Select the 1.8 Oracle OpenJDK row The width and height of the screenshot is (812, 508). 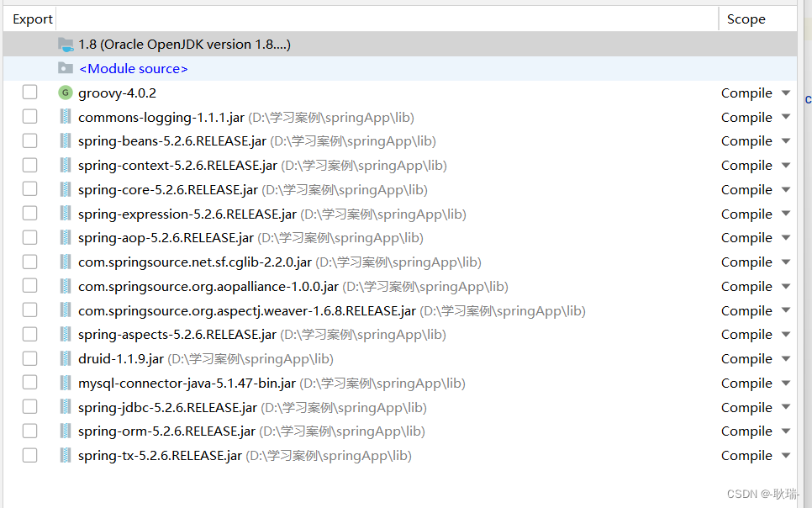pos(184,44)
